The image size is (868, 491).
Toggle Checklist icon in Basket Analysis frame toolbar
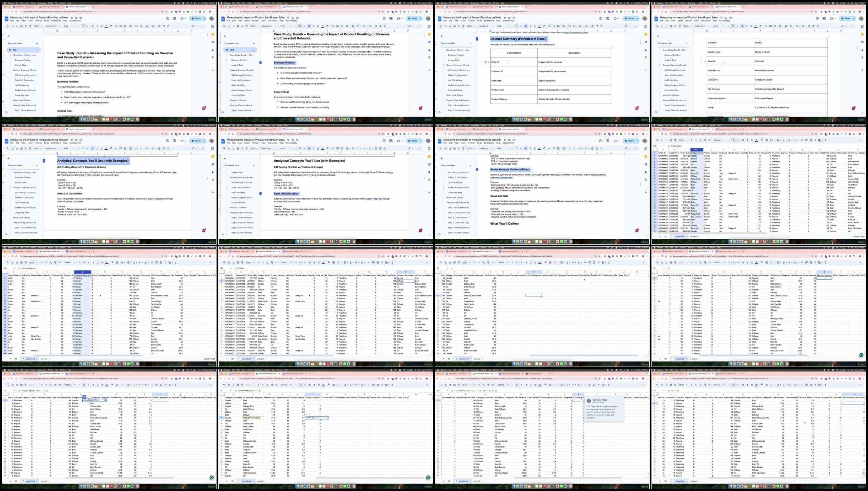(x=574, y=148)
